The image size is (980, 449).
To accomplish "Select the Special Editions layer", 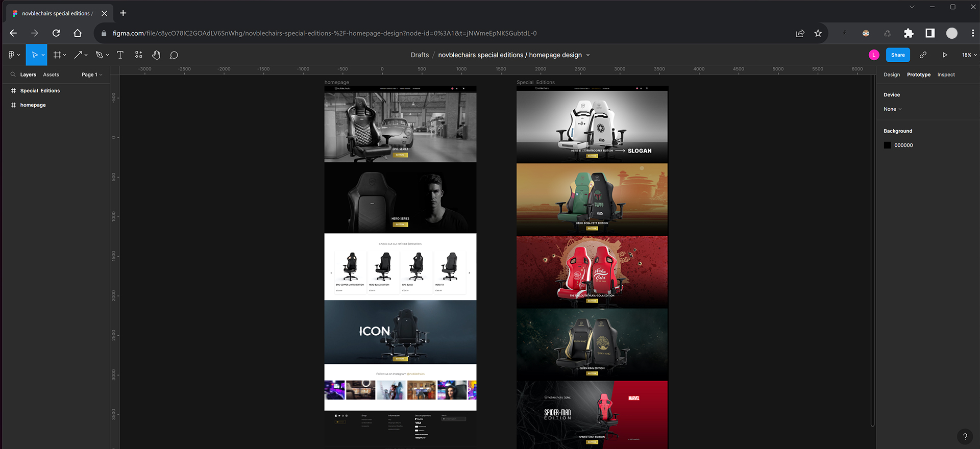I will point(40,91).
